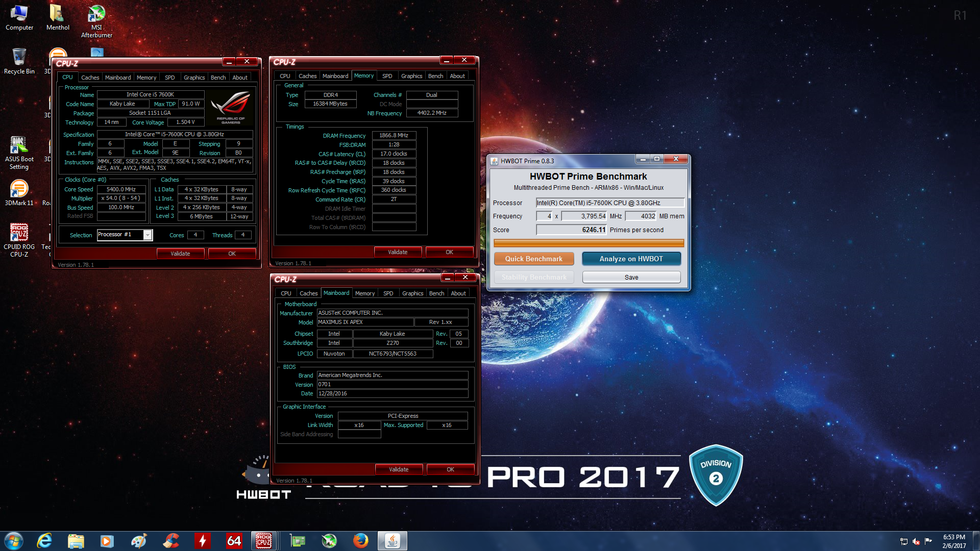
Task: Open the Paint taskbar icon
Action: click(139, 541)
